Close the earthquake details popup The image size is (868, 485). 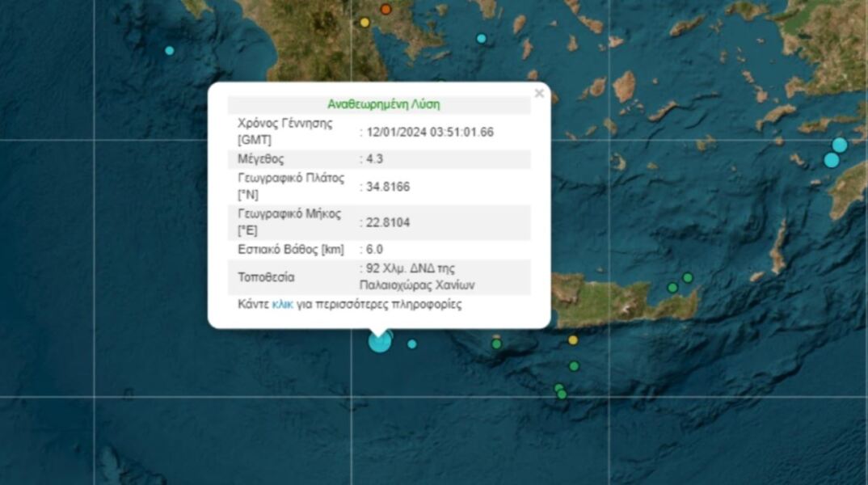coord(539,94)
